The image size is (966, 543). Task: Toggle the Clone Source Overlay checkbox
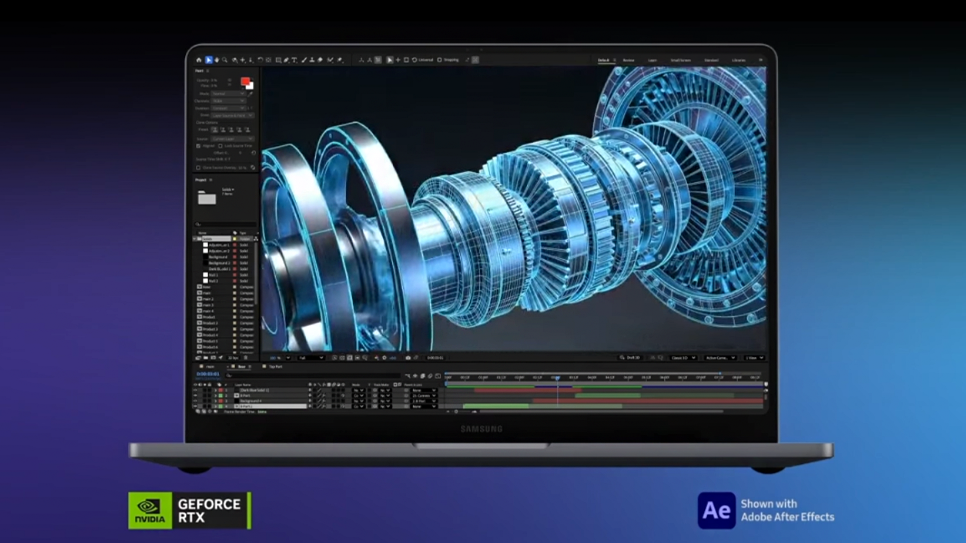coord(198,168)
